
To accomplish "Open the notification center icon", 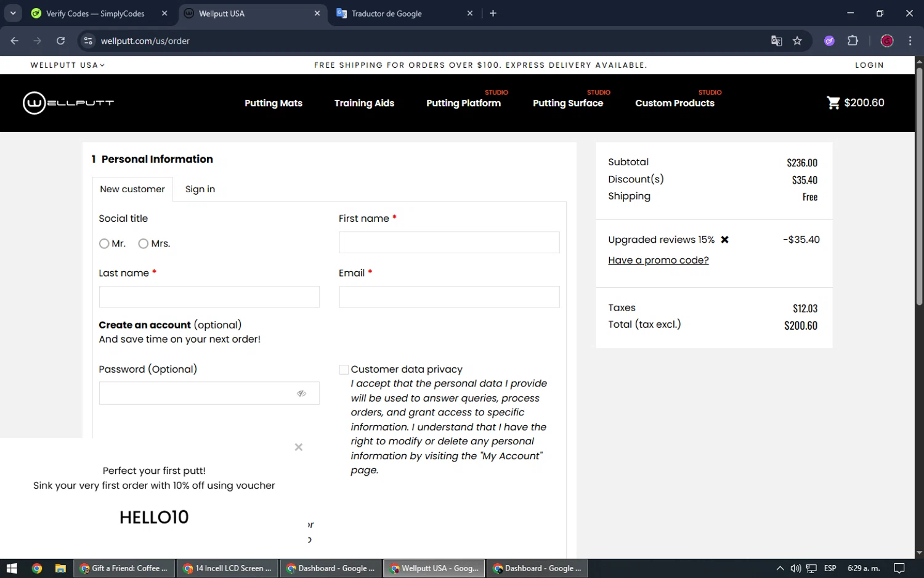I will pyautogui.click(x=899, y=568).
